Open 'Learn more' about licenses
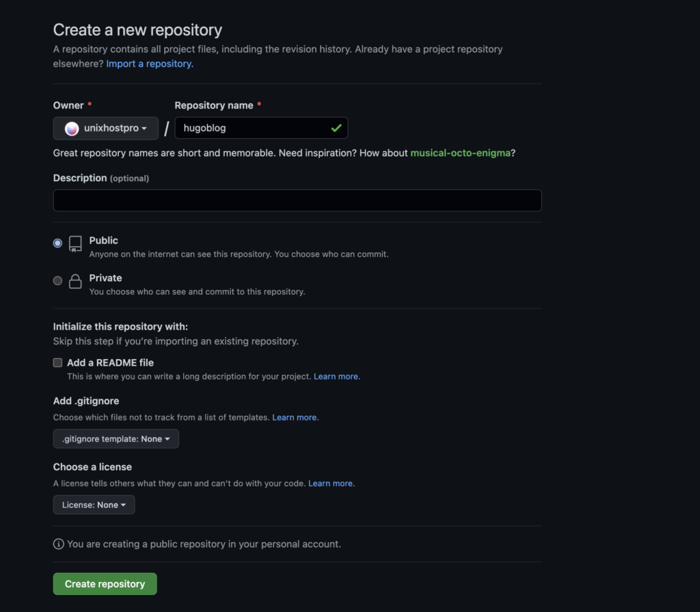 (x=331, y=483)
